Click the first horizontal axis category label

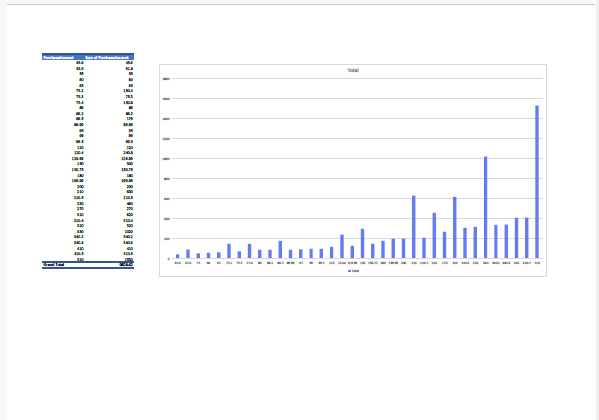[178, 263]
